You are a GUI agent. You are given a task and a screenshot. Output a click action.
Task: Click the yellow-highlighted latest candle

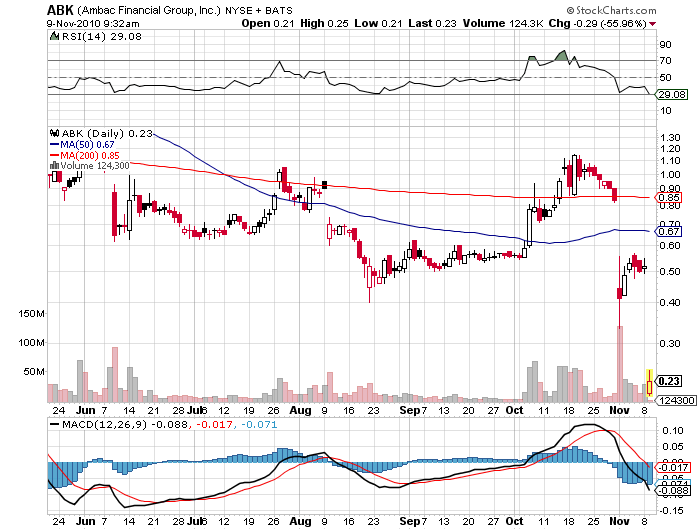click(649, 383)
